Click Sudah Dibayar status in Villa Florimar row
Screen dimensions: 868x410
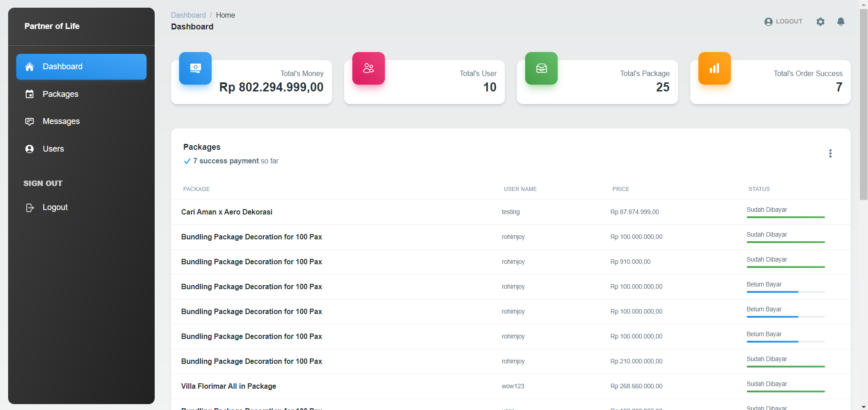(767, 384)
